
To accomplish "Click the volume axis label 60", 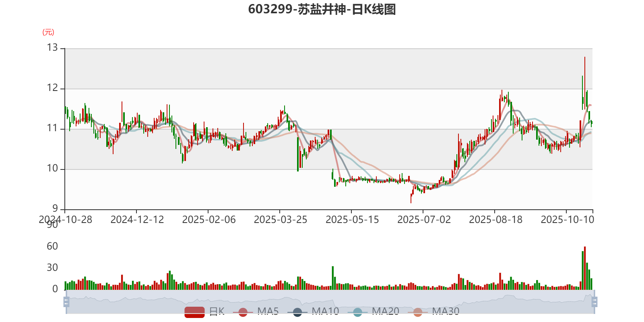I will click(x=52, y=246).
